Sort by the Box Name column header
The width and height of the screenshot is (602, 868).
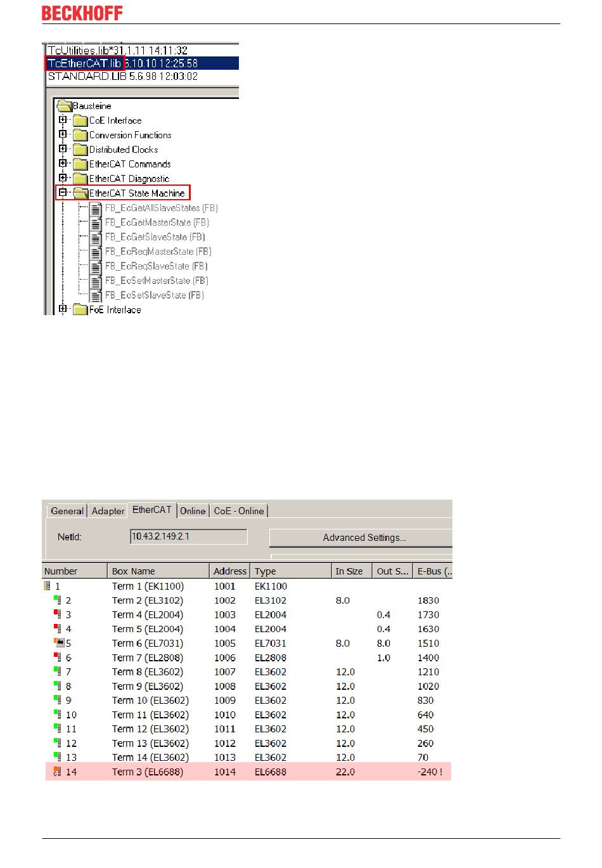click(x=158, y=571)
